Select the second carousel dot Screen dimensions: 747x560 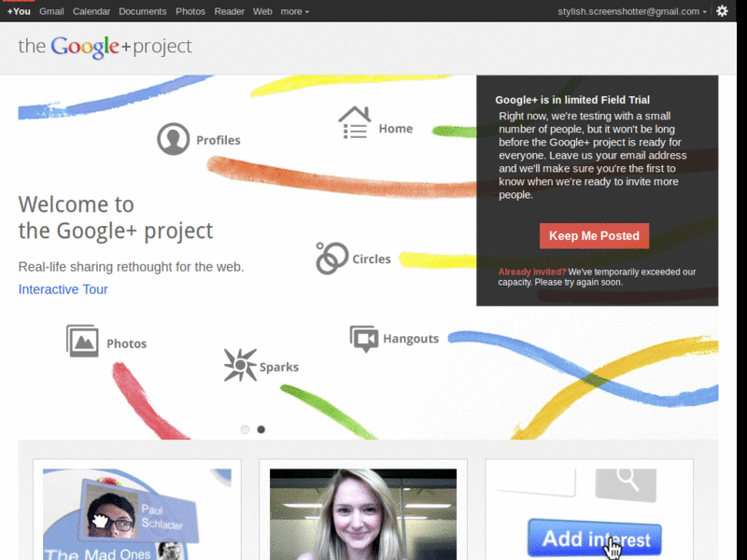tap(261, 429)
